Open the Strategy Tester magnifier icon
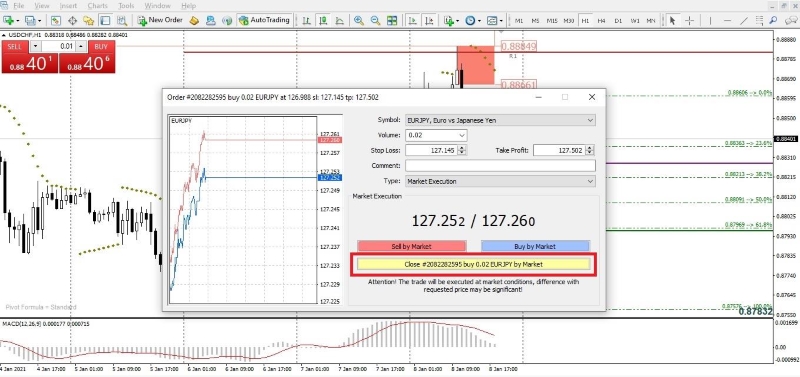This screenshot has width=800, height=377. (x=121, y=20)
